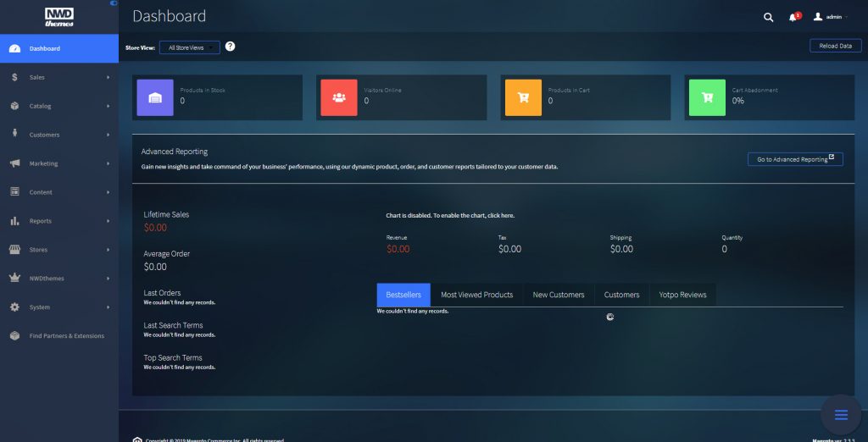Expand the Reports menu arrow

click(108, 221)
